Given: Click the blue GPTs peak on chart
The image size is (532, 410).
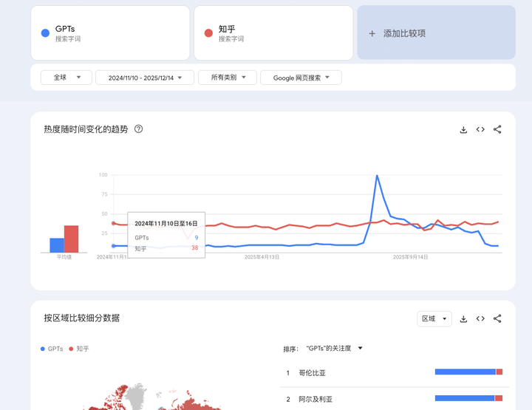Looking at the screenshot, I should click(x=377, y=176).
